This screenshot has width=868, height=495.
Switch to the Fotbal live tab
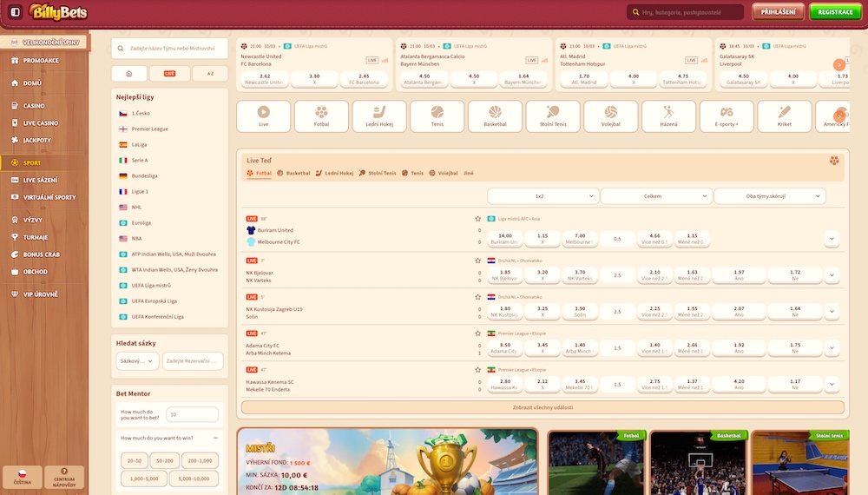pyautogui.click(x=259, y=174)
